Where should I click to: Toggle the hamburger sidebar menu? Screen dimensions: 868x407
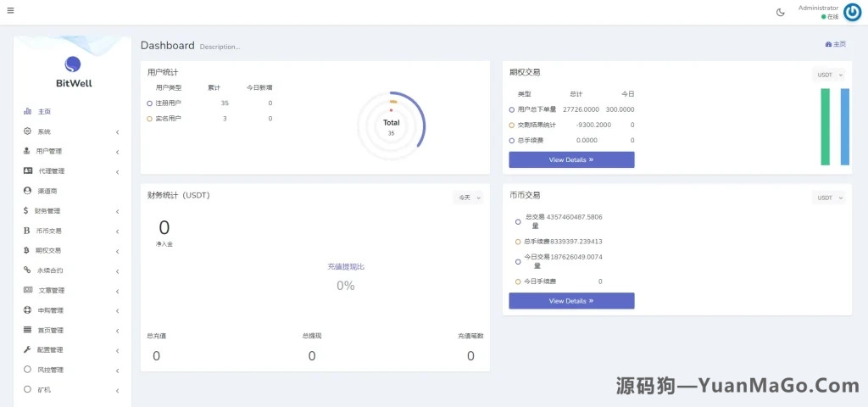[10, 10]
